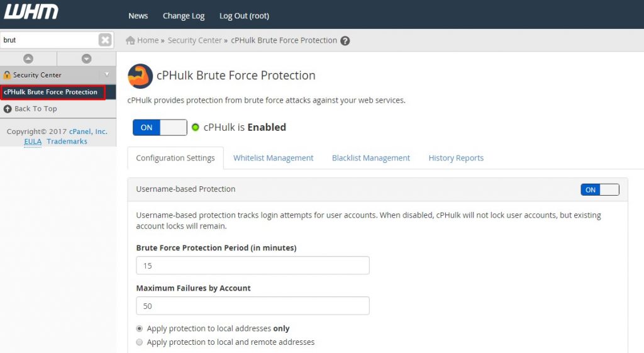Viewport: 644px width, 353px height.
Task: Click the Back To Top arrow icon
Action: (x=8, y=109)
